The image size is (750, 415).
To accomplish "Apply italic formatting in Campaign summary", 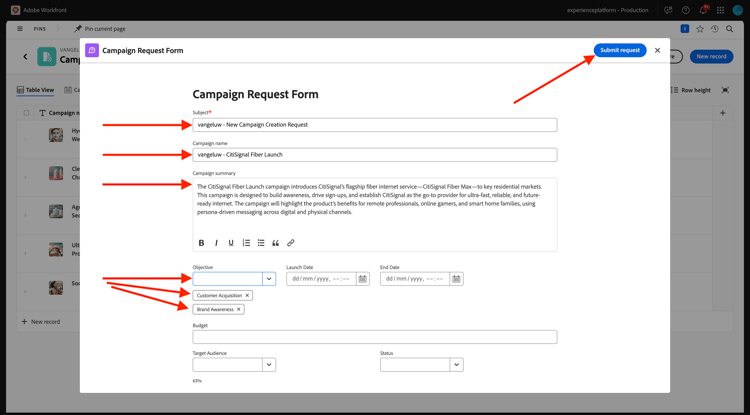I will tap(216, 243).
